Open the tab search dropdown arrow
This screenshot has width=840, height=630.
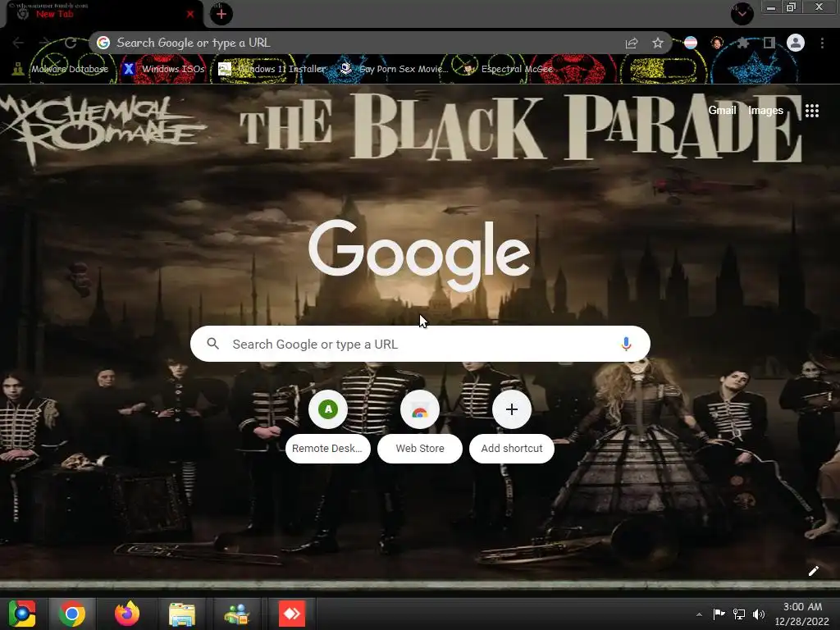point(742,13)
